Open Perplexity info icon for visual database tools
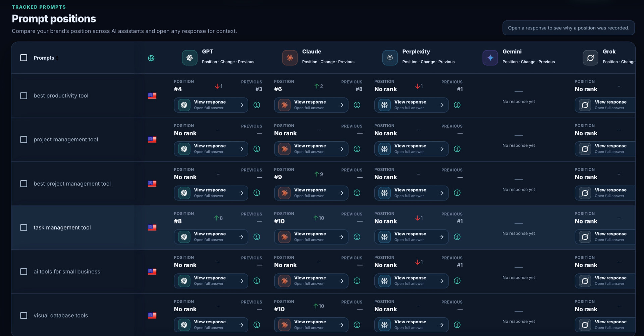 (457, 325)
